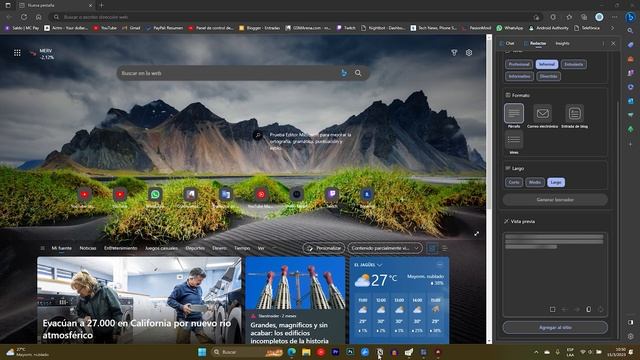
Task: Open the content visibility dropdown
Action: click(385, 248)
